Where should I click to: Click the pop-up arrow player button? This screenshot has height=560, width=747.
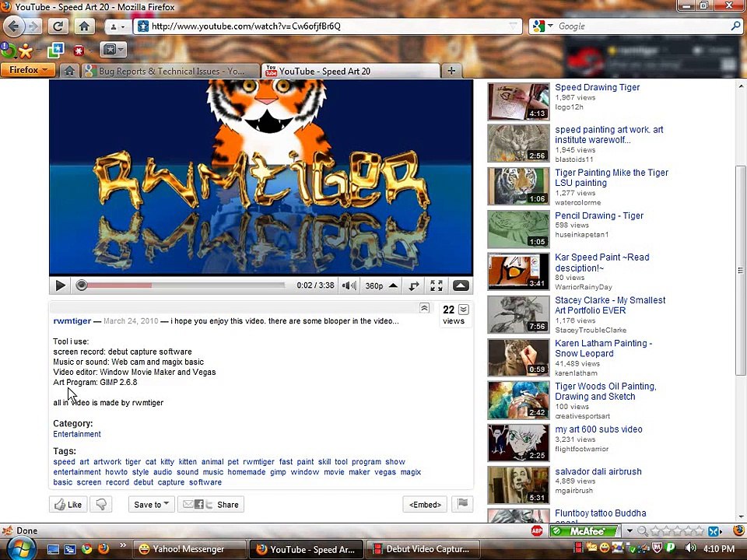pos(460,285)
